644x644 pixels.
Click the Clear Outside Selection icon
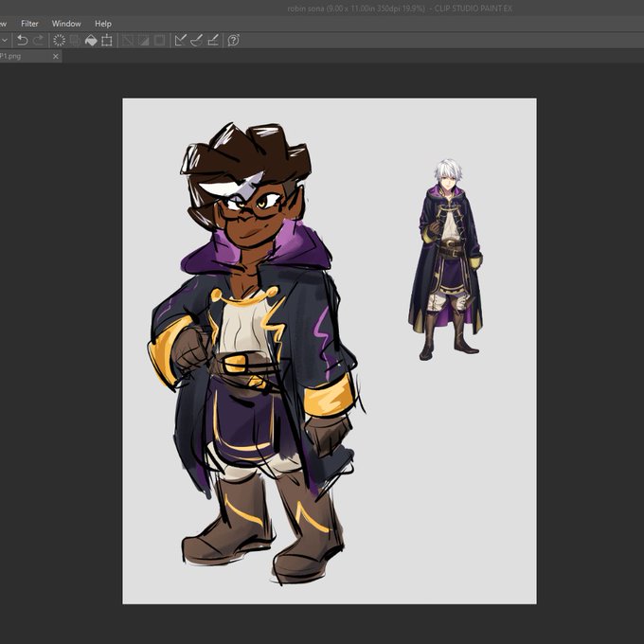(75, 40)
